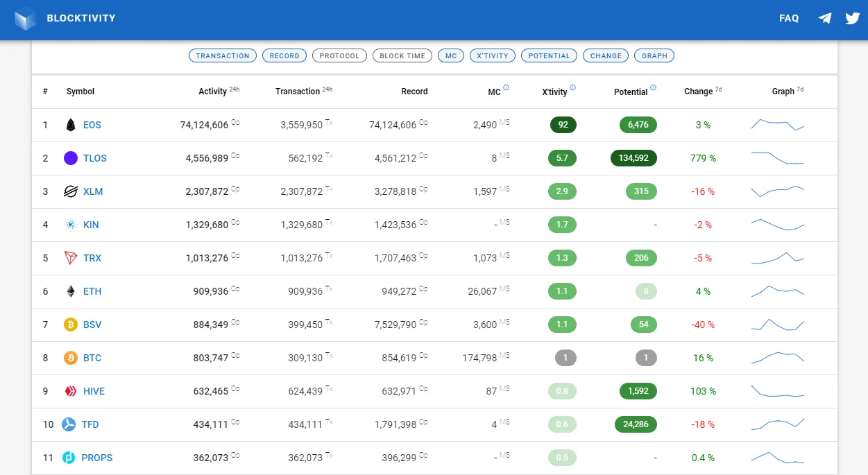
Task: Click XLM potential badge 315
Action: [x=641, y=191]
